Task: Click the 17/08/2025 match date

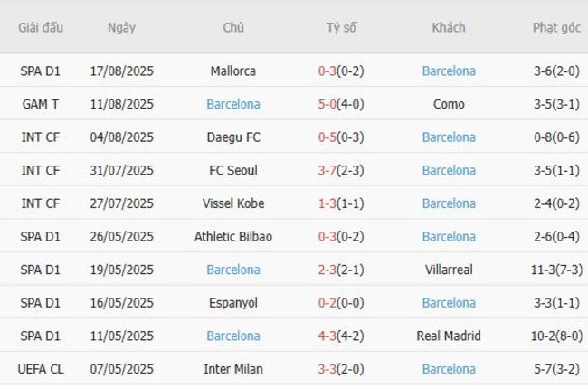Action: pos(122,71)
